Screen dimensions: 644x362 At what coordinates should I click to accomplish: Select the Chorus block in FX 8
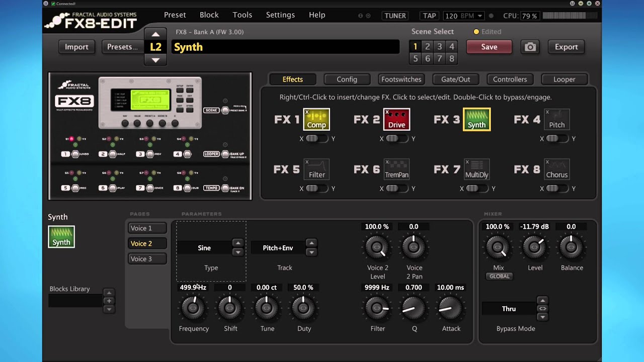(556, 169)
